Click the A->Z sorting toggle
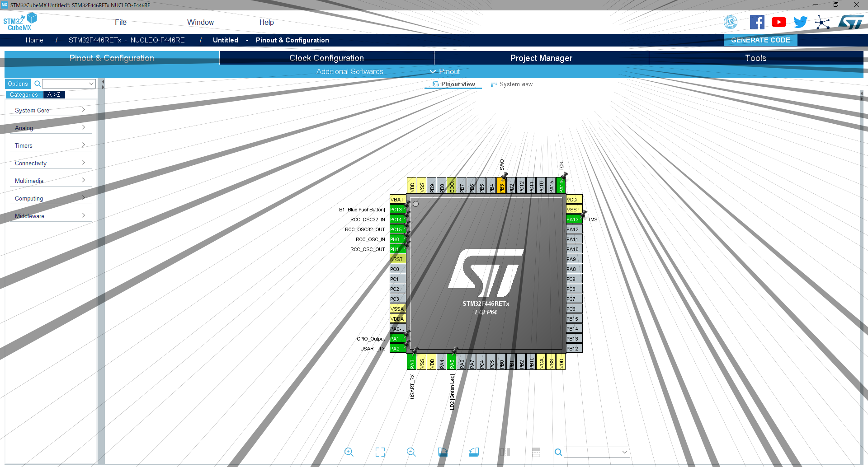 tap(54, 94)
